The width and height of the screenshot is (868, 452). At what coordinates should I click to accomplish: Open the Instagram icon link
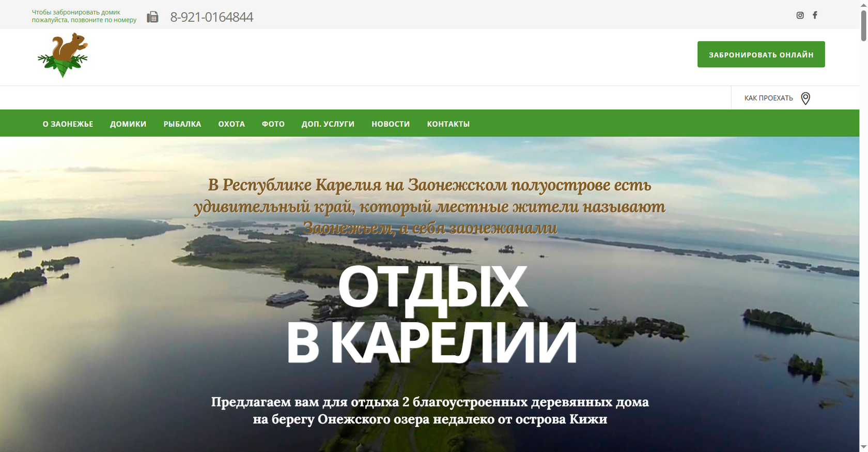[800, 15]
